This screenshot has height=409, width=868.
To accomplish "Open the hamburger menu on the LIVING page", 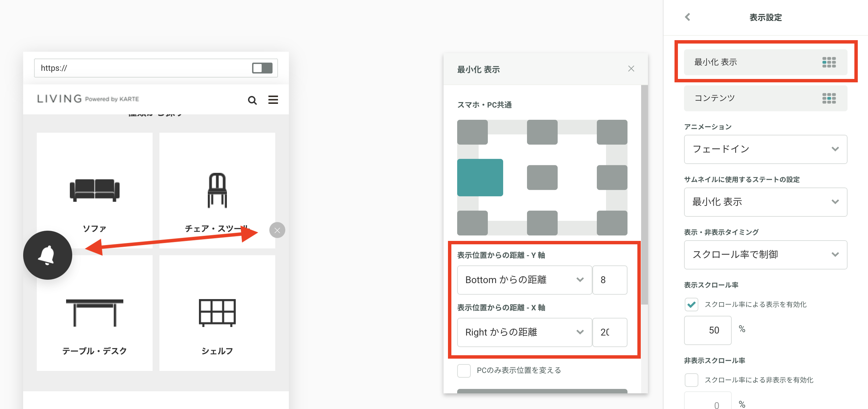I will tap(273, 100).
